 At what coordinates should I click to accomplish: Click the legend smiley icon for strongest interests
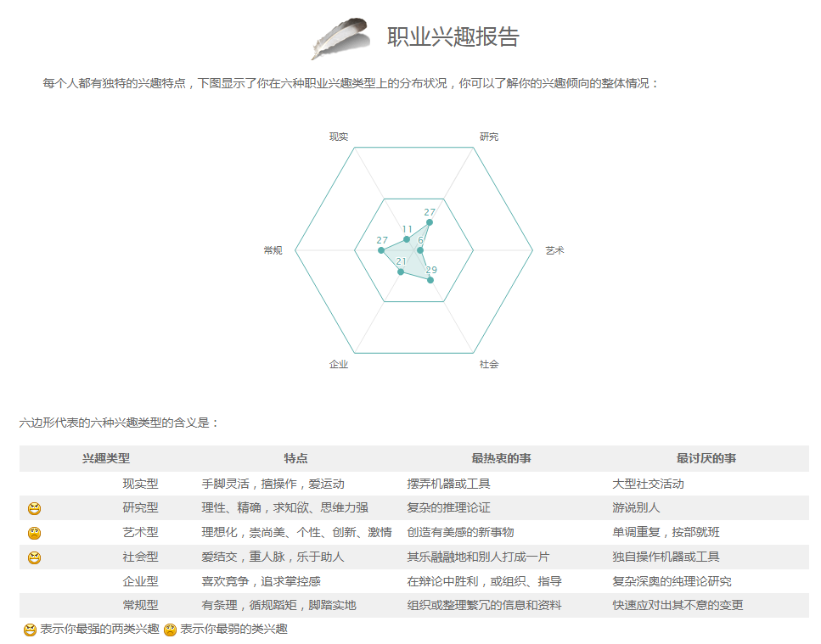coord(30,630)
